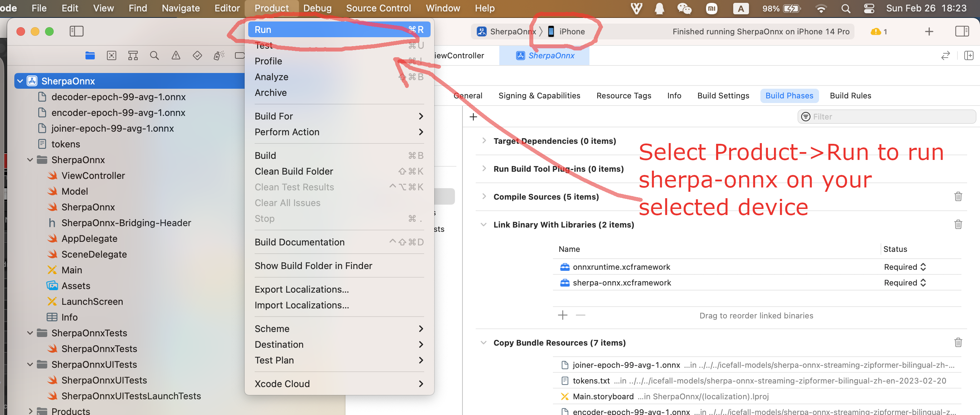Open the Debug menu in menu bar
The height and width of the screenshot is (415, 980).
coord(317,8)
